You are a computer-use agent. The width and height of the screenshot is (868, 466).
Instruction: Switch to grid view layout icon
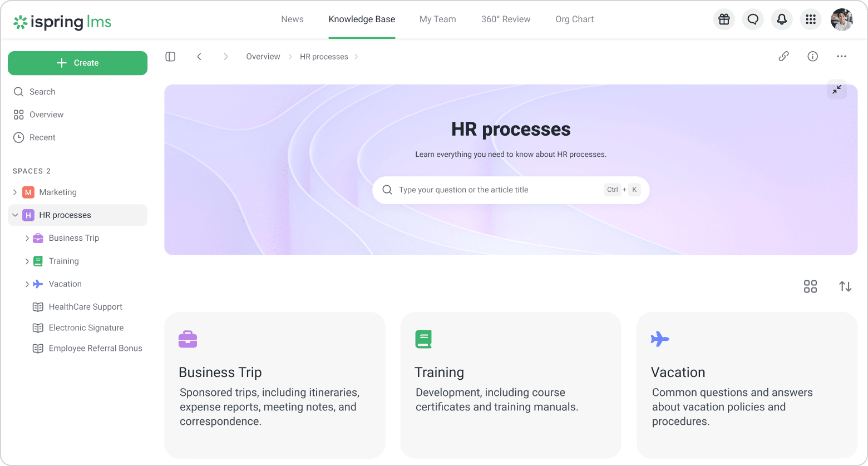[x=810, y=286]
